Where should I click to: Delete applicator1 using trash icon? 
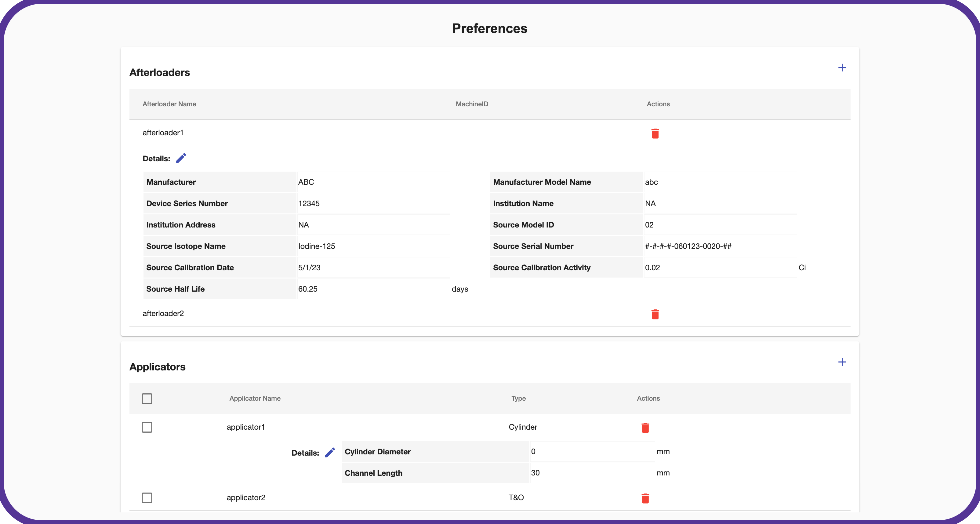645,428
